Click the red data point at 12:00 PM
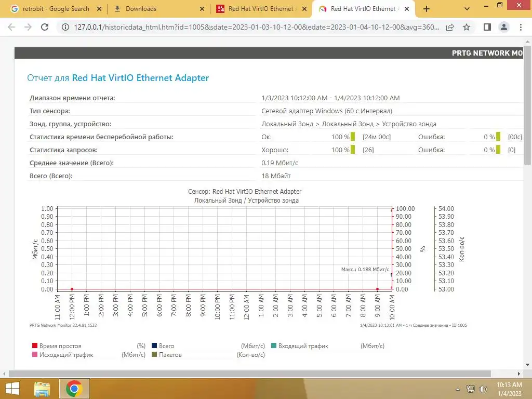 click(x=72, y=289)
